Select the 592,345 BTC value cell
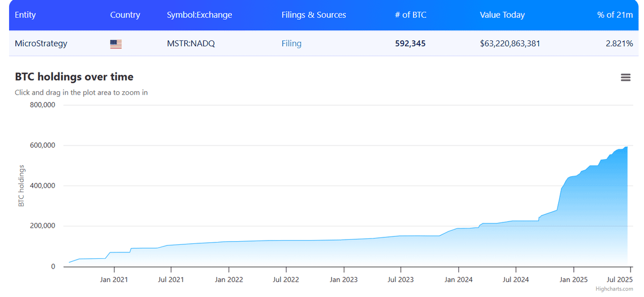Screen dimensions: 644x297 (410, 44)
